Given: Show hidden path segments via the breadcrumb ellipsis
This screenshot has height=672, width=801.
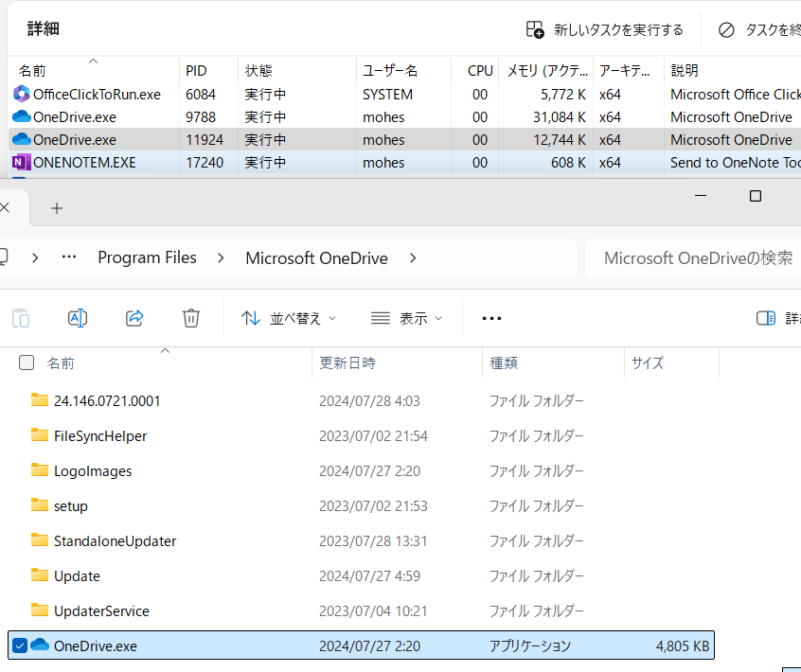Looking at the screenshot, I should (69, 256).
